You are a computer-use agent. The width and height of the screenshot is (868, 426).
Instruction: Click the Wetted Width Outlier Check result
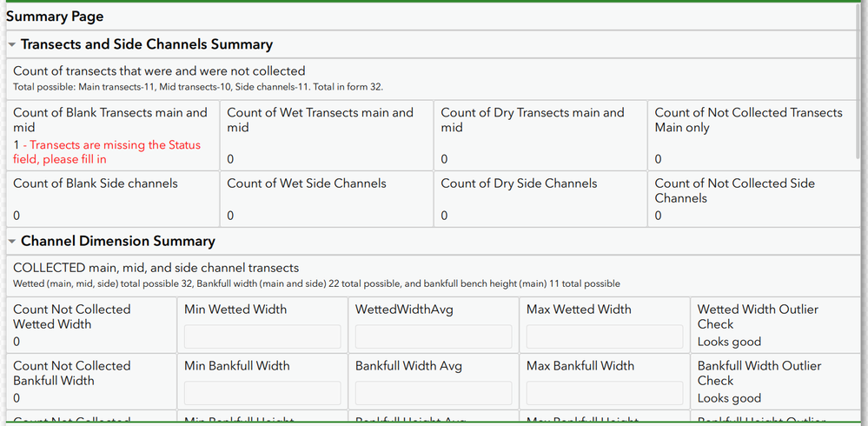click(729, 342)
